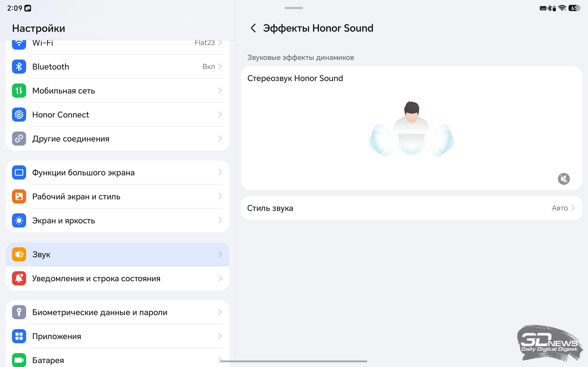Tap the Wi-Fi status bar indicator
This screenshot has height=367, width=588.
(x=562, y=8)
